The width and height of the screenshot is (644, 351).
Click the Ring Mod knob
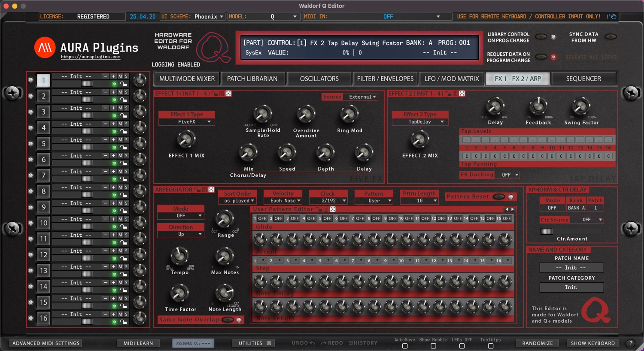(349, 114)
